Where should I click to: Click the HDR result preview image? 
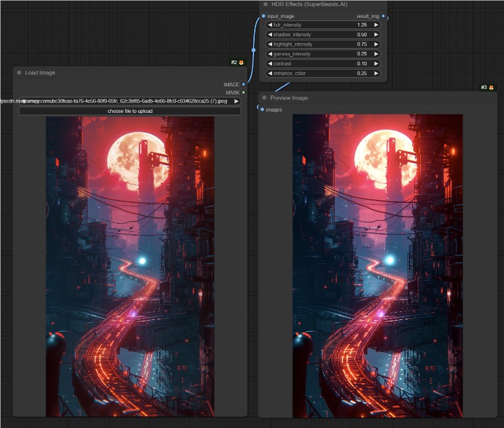(x=378, y=266)
